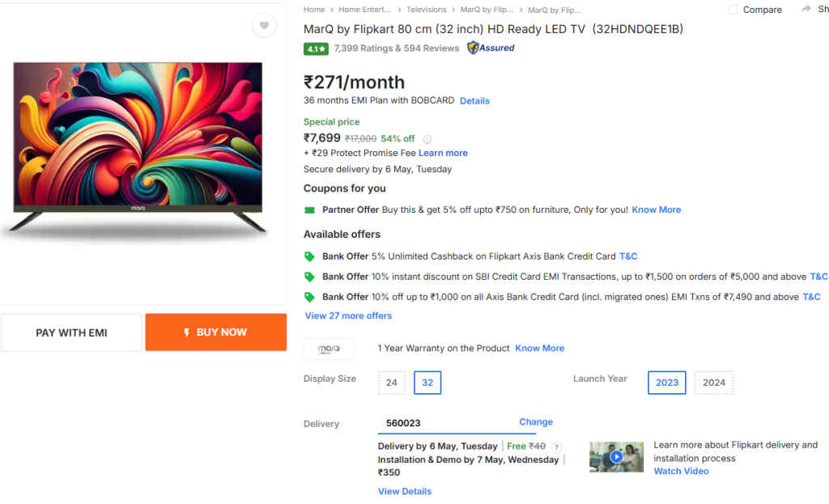Click the green tag icon beside first Bank Offer
Screen dimensions: 829x504
coord(311,256)
